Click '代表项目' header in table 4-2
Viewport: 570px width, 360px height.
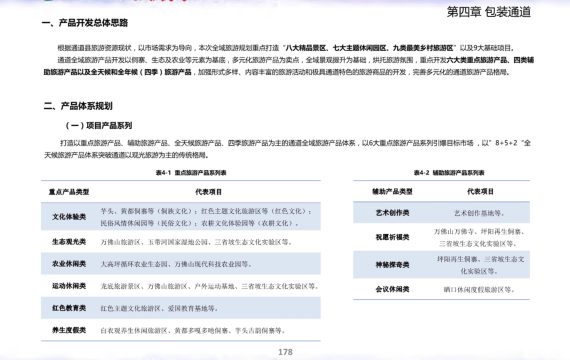(480, 191)
